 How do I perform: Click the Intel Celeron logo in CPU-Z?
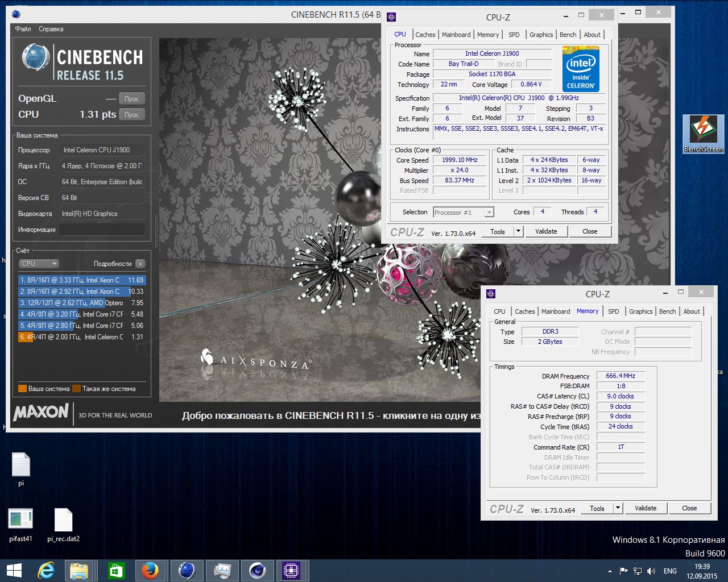pyautogui.click(x=581, y=69)
